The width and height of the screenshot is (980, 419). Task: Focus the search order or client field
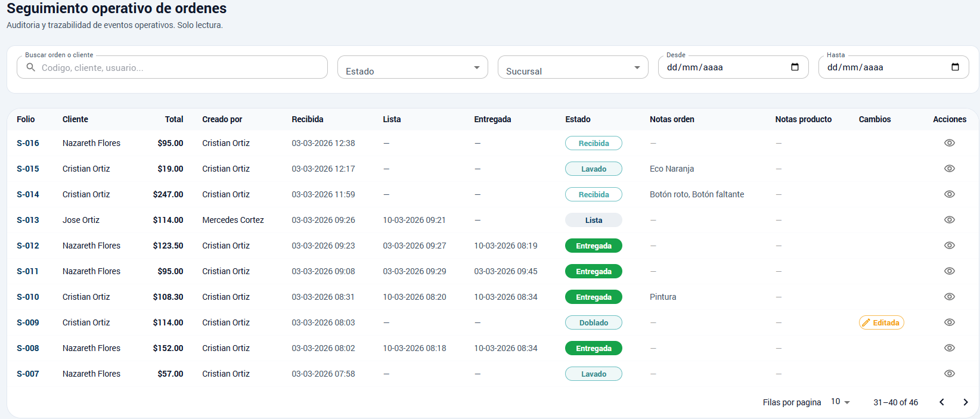(x=172, y=67)
